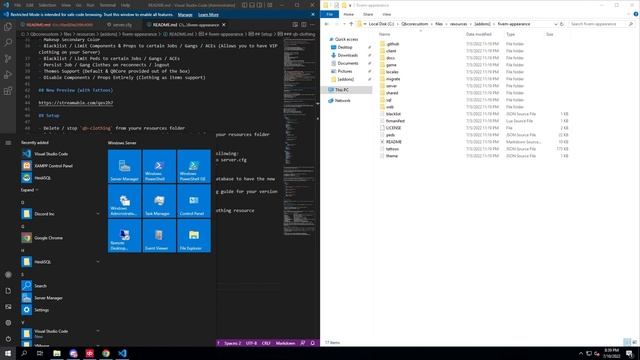Image resolution: width=640 pixels, height=360 pixels.
Task: Open address bar history dropdown in Explorer
Action: click(555, 24)
